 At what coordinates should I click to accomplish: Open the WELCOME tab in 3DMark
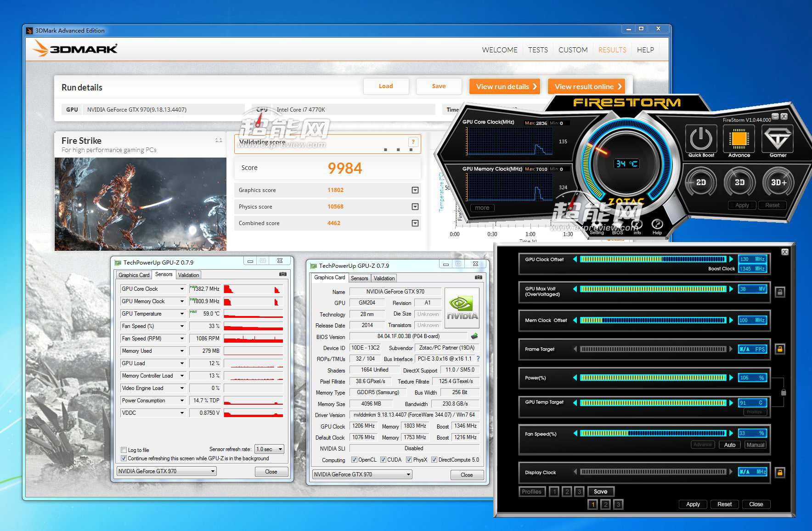point(500,50)
